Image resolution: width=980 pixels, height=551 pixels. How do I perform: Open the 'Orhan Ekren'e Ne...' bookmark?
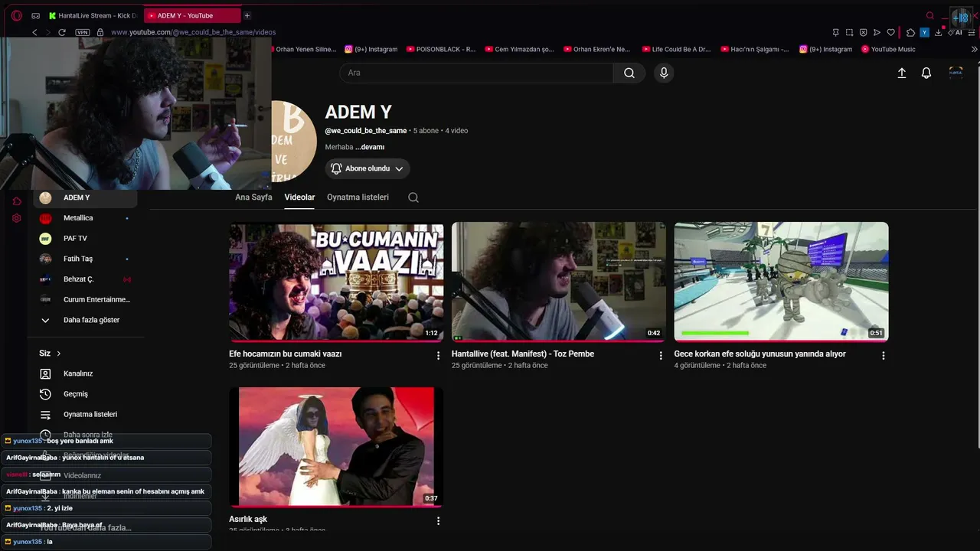click(x=597, y=49)
